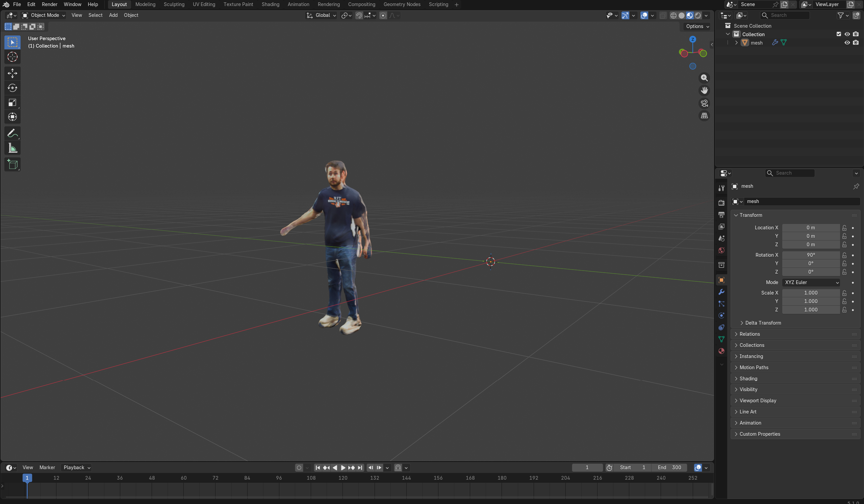Screen dimensions: 864x504
Task: Select the Add Cube tool
Action: 12,165
